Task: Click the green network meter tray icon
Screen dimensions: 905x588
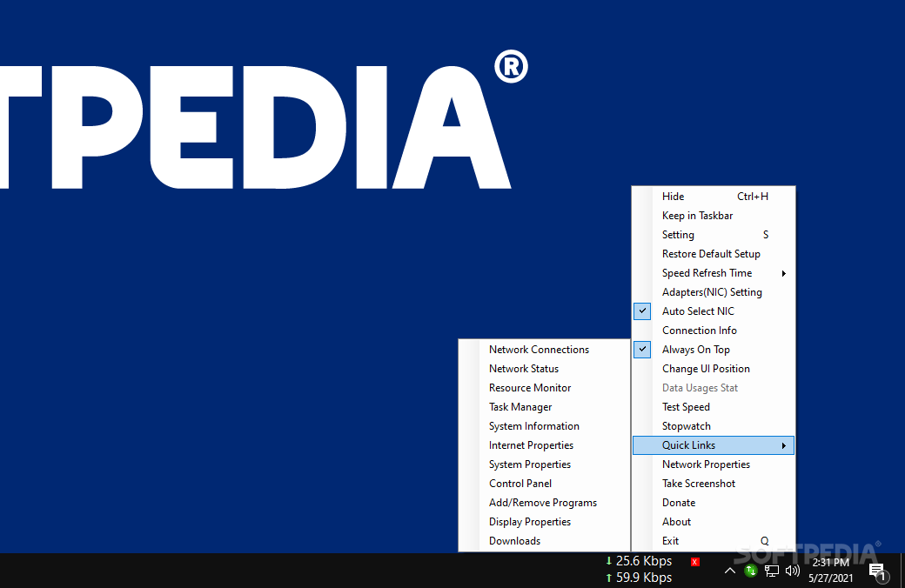Action: click(x=750, y=571)
